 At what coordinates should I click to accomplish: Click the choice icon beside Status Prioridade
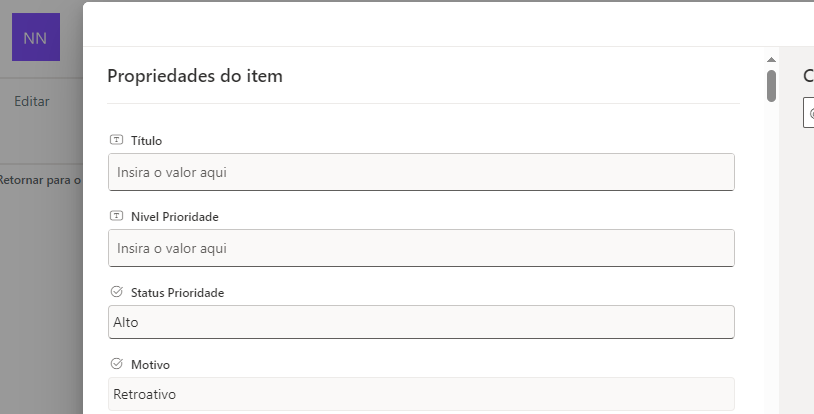tap(116, 292)
